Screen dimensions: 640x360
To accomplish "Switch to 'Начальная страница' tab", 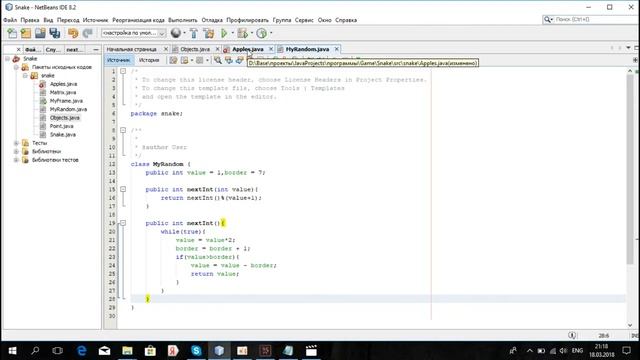I will point(131,49).
